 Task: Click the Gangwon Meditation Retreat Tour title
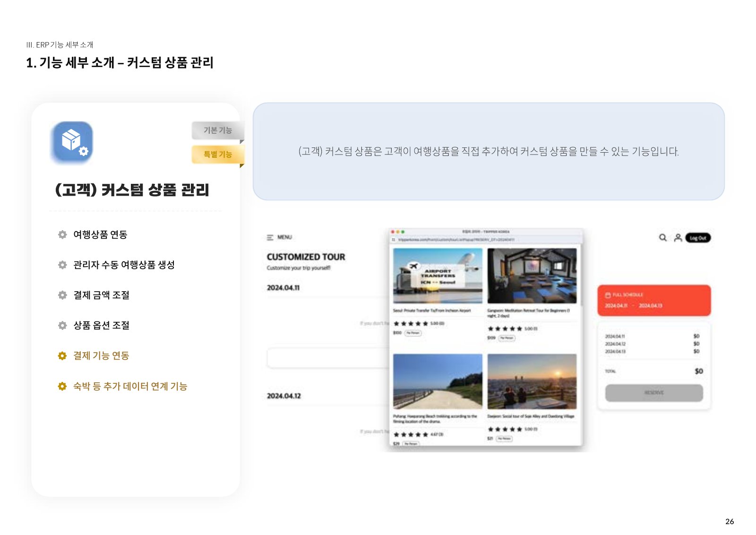coord(529,313)
